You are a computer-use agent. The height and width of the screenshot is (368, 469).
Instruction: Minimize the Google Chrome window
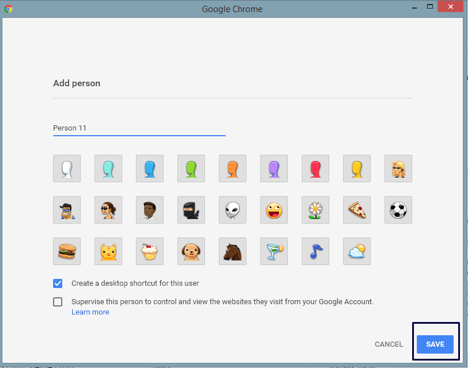click(x=414, y=8)
